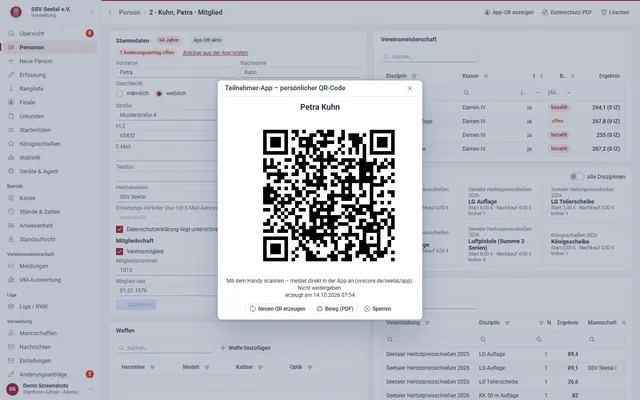Click the App-QR aktiv badge

click(x=207, y=40)
